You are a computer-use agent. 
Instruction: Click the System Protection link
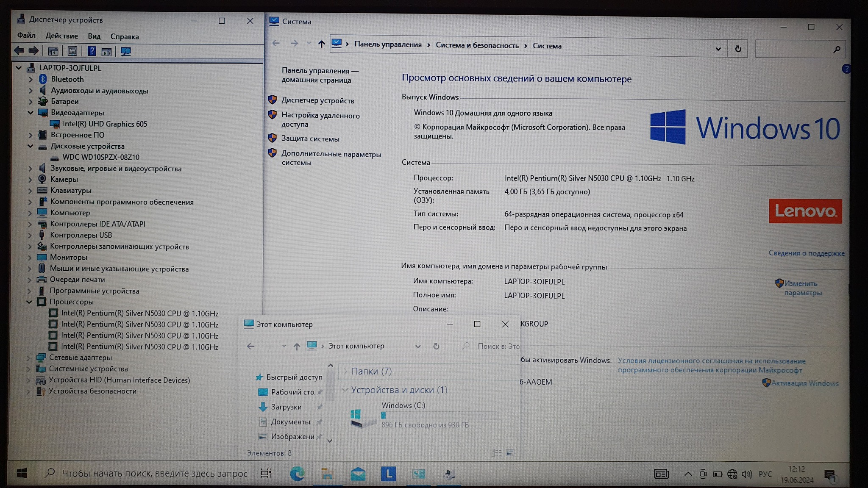tap(310, 139)
